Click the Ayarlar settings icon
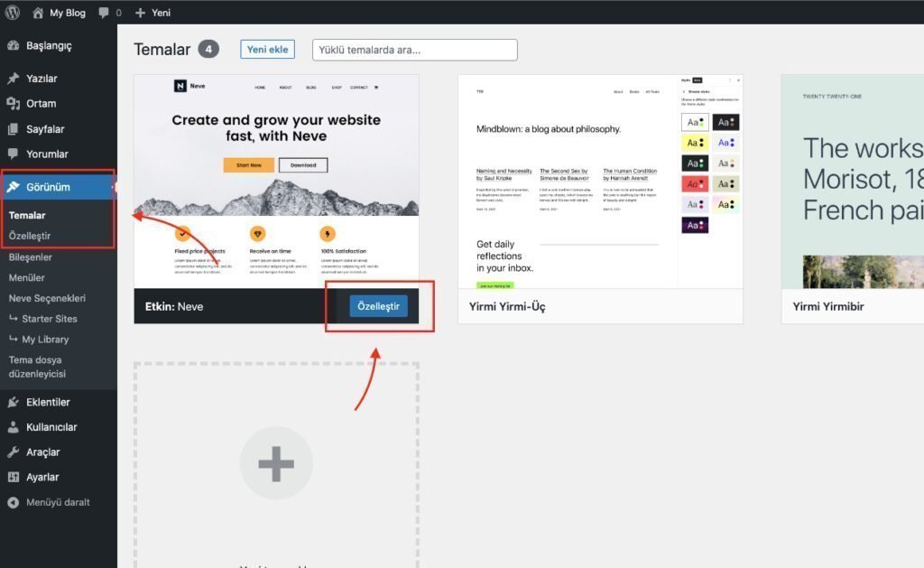 (13, 477)
